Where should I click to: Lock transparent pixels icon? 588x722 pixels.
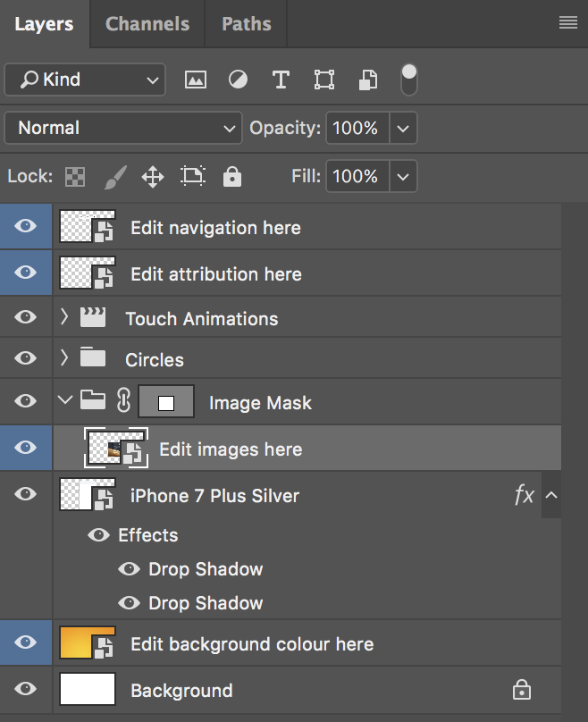tap(75, 176)
